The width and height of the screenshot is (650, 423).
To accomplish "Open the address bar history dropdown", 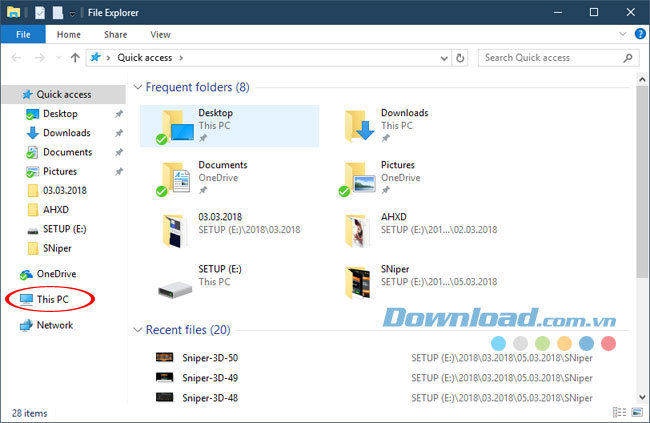I will (444, 58).
